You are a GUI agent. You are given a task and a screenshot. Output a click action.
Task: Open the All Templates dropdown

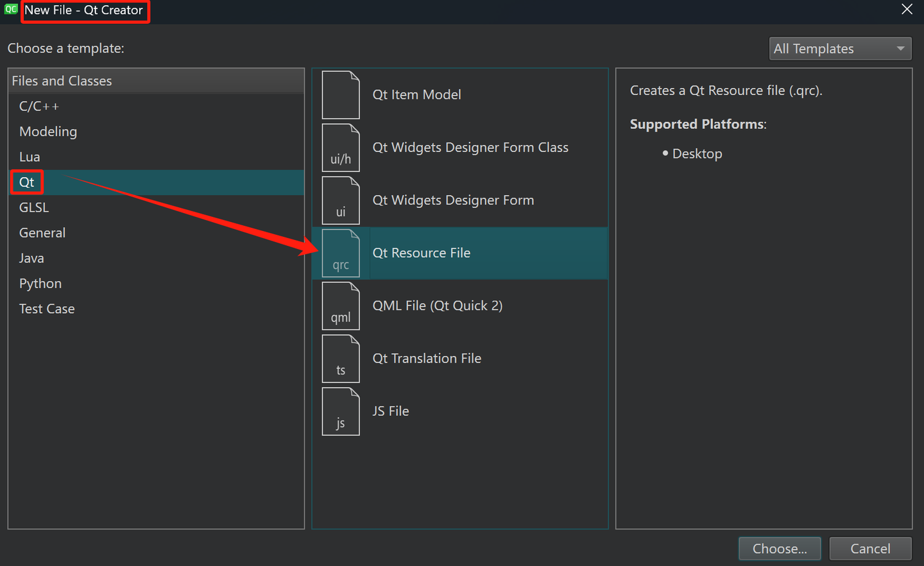(x=840, y=49)
